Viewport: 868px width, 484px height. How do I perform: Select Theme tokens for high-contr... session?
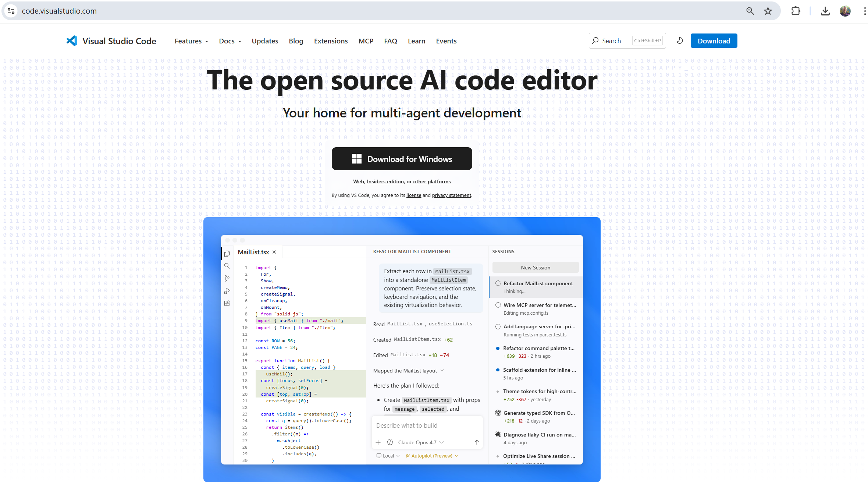click(536, 395)
